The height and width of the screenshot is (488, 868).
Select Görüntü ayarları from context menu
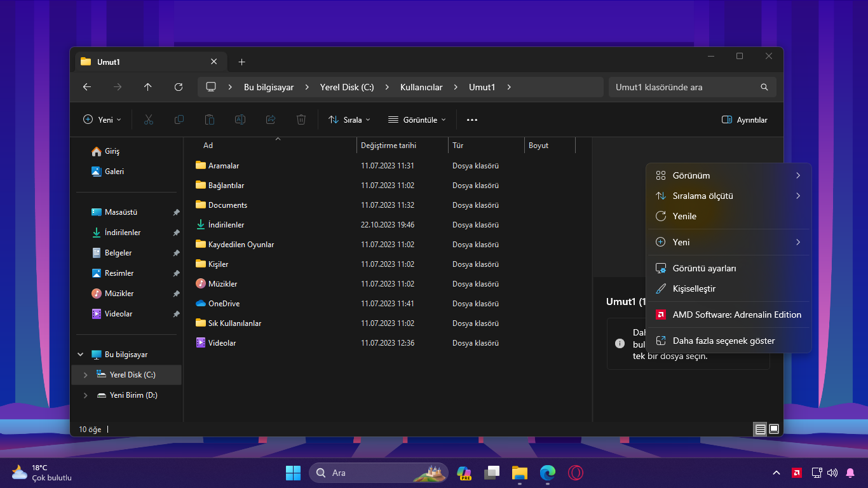(x=729, y=268)
